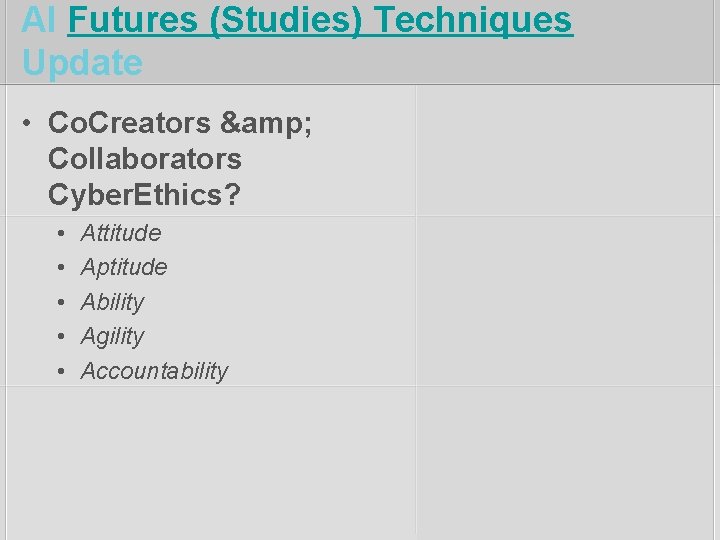This screenshot has height=540, width=720.
Task: Select the 'Aptitude' list item
Action: pos(124,267)
